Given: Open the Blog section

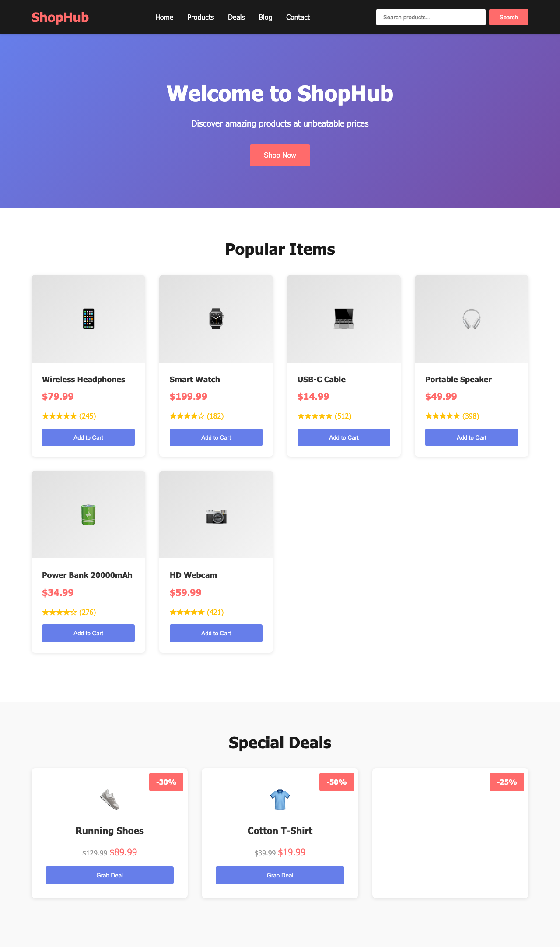Looking at the screenshot, I should point(265,17).
